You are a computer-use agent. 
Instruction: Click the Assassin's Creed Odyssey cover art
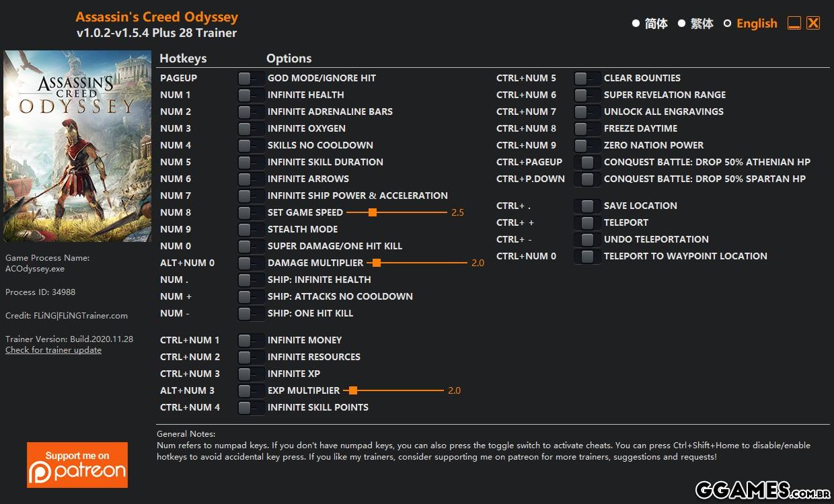[77, 146]
